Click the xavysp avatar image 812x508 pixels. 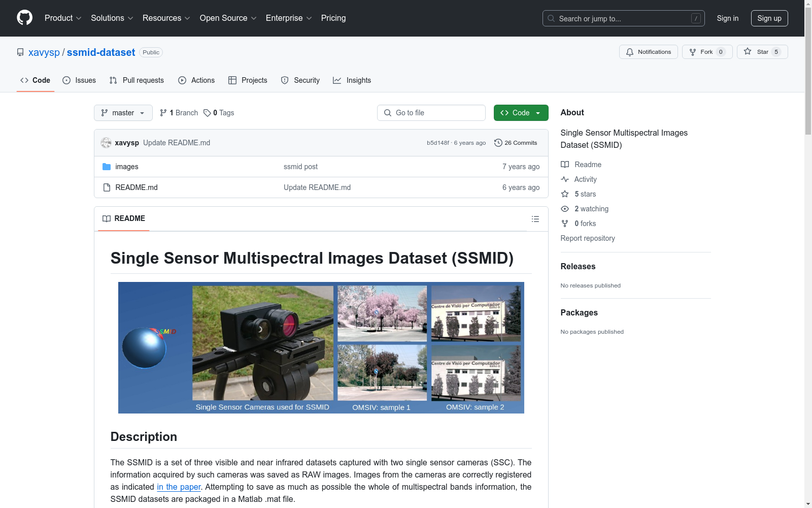click(x=106, y=143)
